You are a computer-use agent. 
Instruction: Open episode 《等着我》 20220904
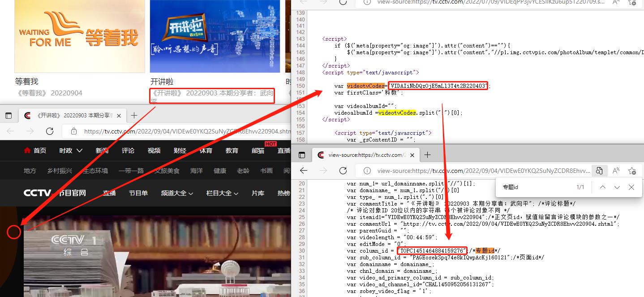[x=49, y=93]
